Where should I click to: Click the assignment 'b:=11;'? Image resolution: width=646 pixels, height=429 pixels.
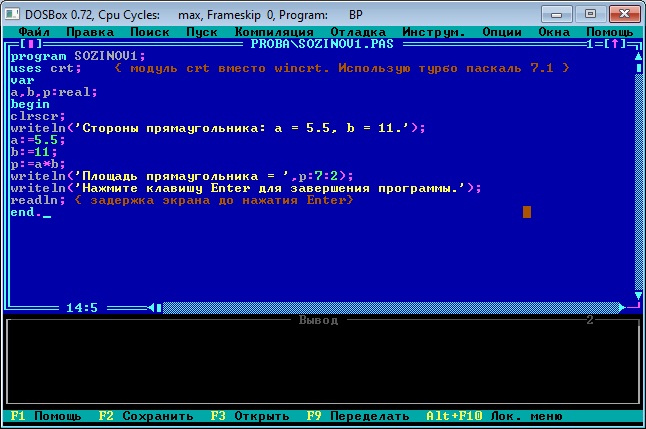tap(34, 152)
